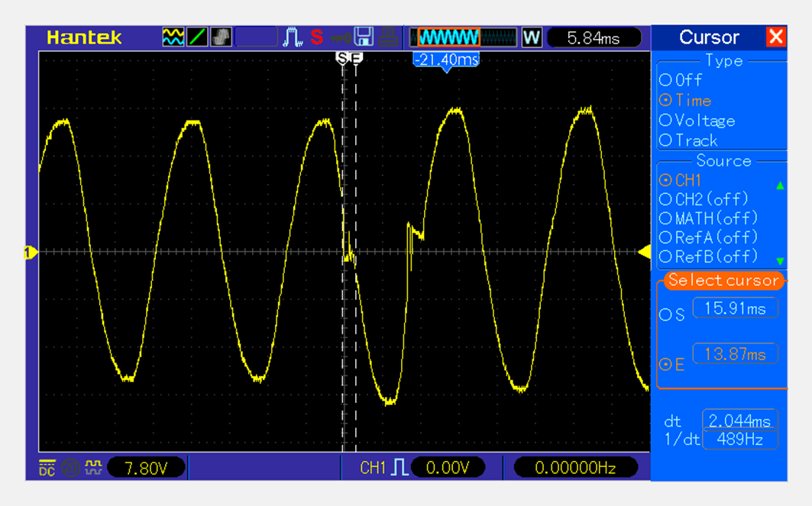Click the waveform memory overview bar
Screen dimensions: 812x506
(464, 37)
